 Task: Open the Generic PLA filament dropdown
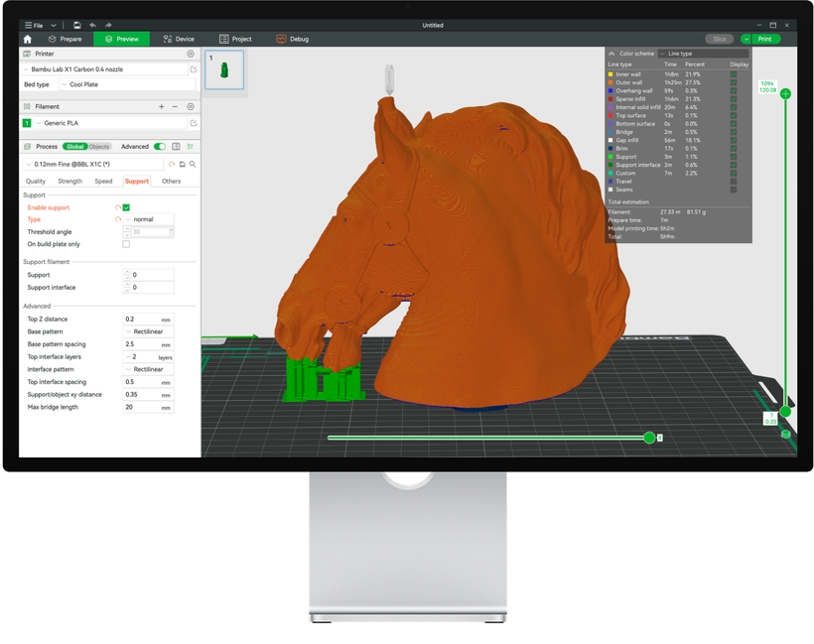click(x=111, y=123)
